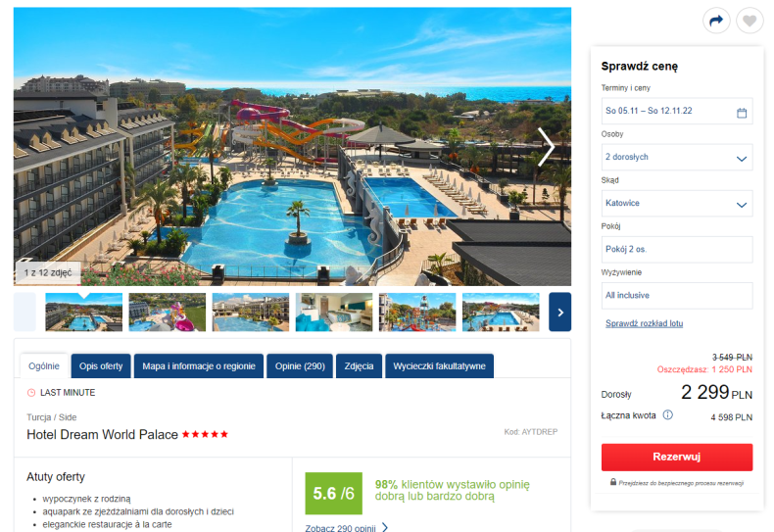This screenshot has width=774, height=532.
Task: Open the Katowice departure dropdown
Action: (x=677, y=204)
